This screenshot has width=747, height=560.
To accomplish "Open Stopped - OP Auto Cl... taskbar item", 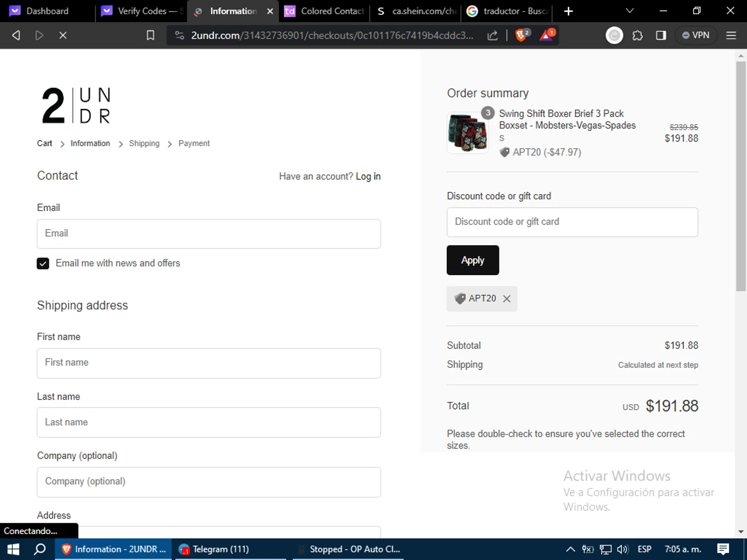I will click(x=349, y=549).
